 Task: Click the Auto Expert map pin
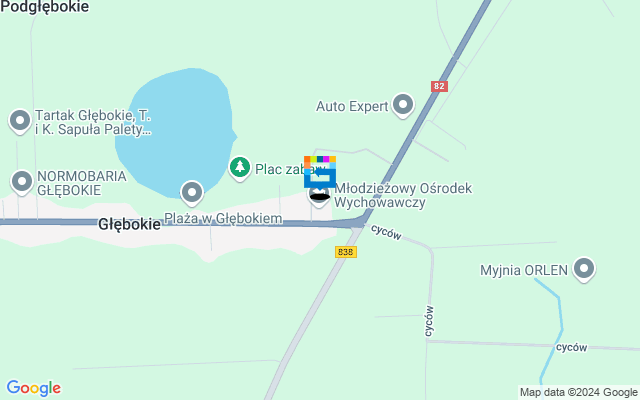pos(403,105)
